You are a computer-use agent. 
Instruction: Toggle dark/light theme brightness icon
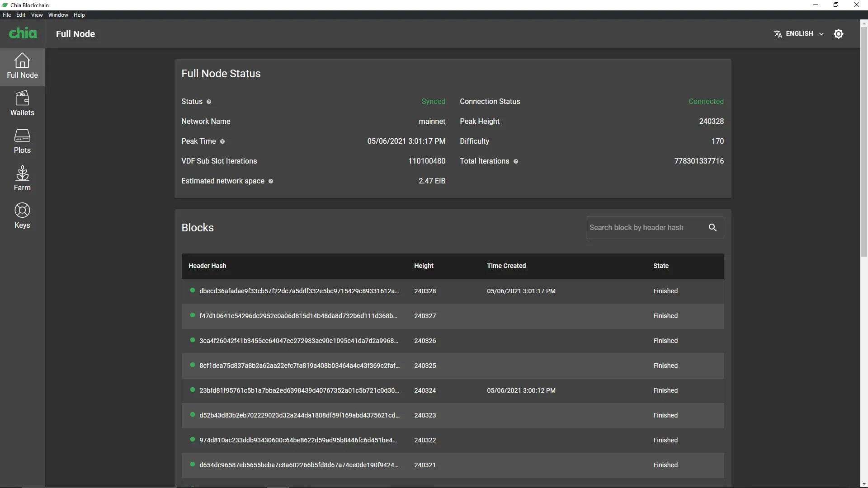839,34
